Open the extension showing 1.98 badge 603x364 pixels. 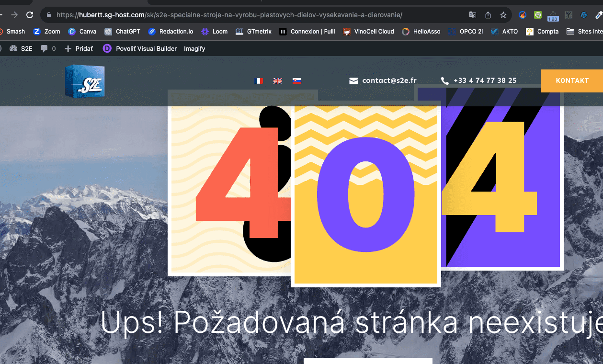pos(553,16)
